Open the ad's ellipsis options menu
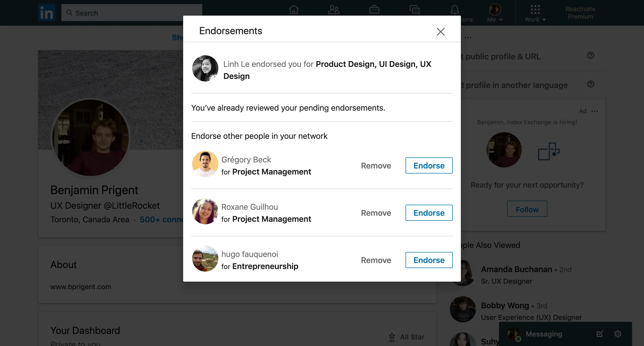644x346 pixels. pos(595,111)
